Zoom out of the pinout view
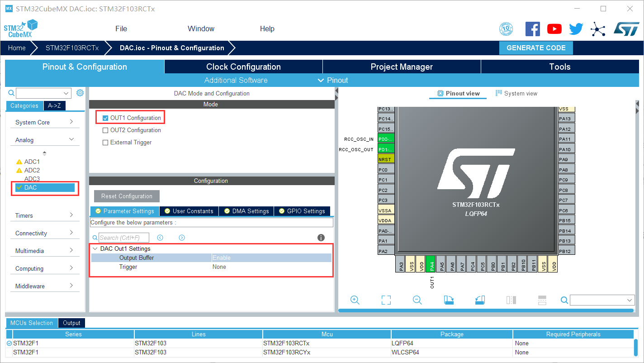644x363 pixels. (417, 300)
